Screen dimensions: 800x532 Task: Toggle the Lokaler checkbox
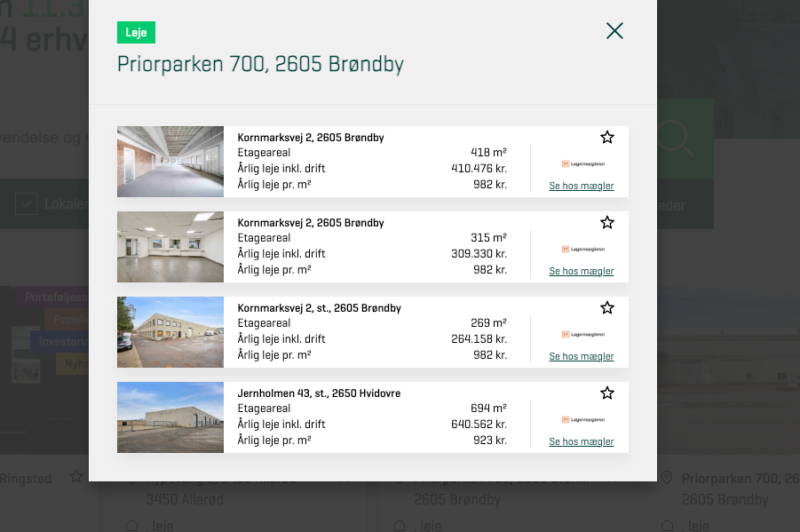click(26, 204)
